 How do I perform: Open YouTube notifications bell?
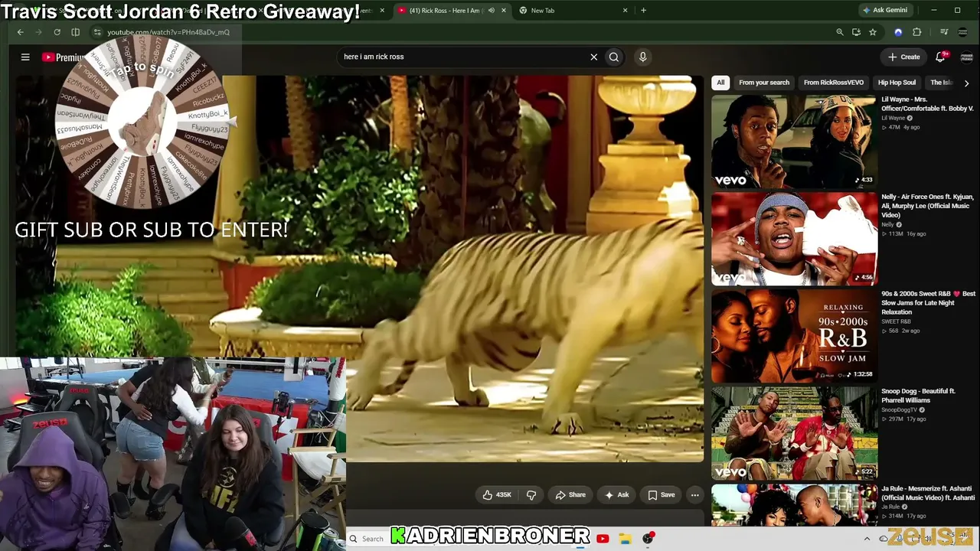[941, 57]
